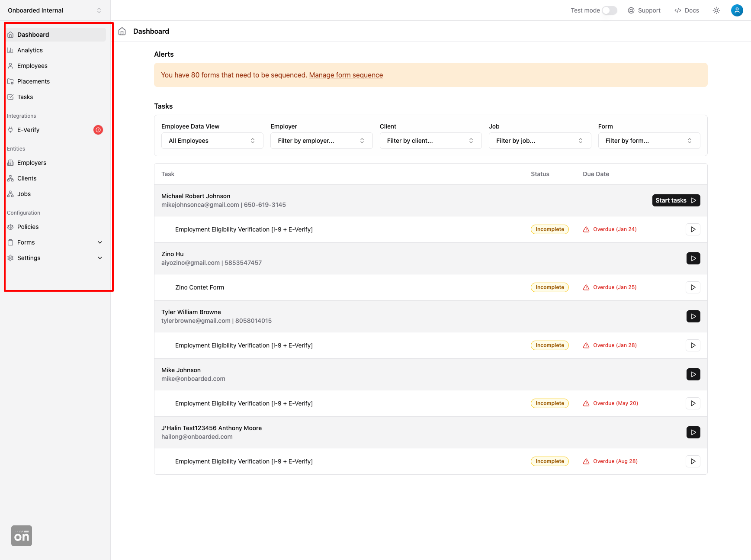Click the Onboarded logo at bottom left
This screenshot has width=751, height=560.
(22, 536)
